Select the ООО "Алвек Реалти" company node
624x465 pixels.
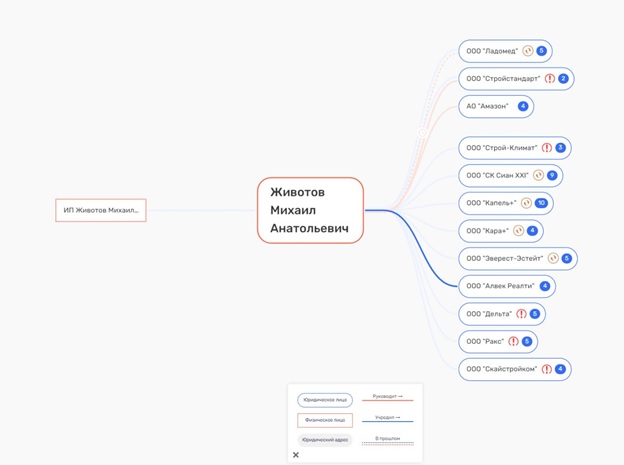[x=499, y=286]
